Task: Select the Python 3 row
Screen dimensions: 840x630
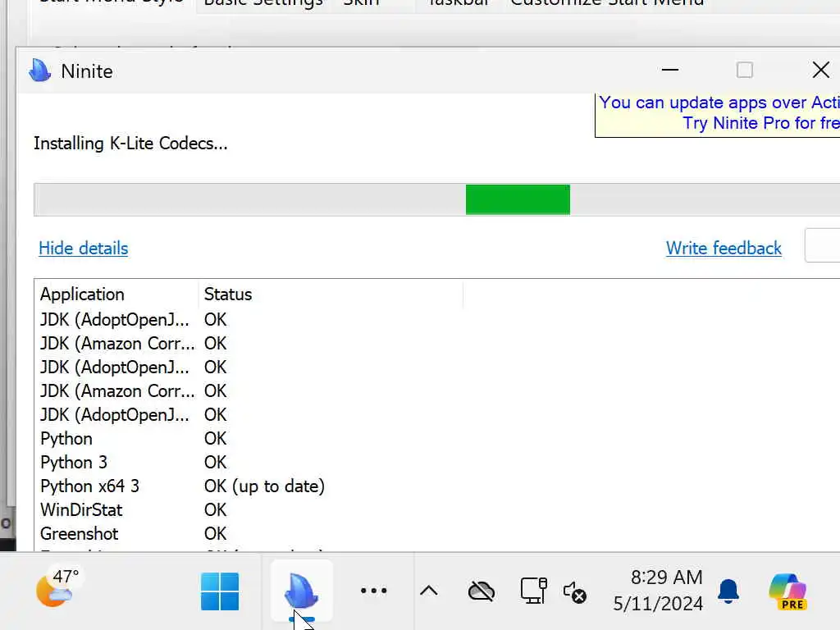Action: coord(436,463)
